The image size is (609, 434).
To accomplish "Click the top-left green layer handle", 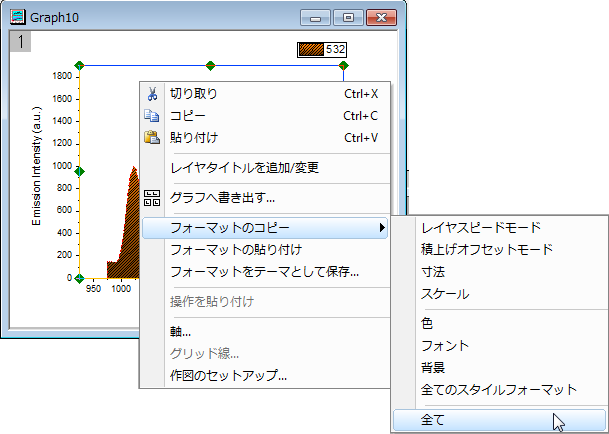I will click(x=79, y=66).
